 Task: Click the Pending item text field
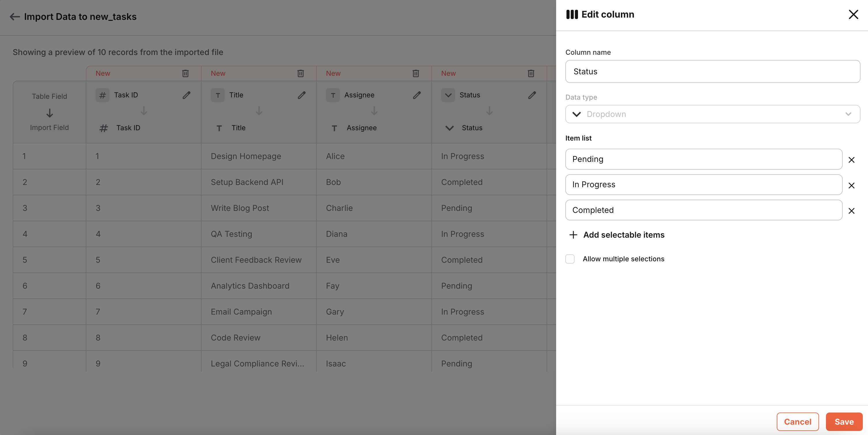(x=704, y=159)
